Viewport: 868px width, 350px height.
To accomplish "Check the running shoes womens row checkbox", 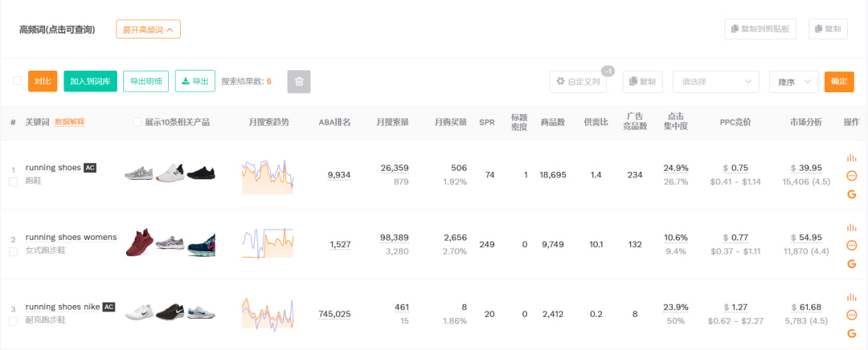I will 13,251.
